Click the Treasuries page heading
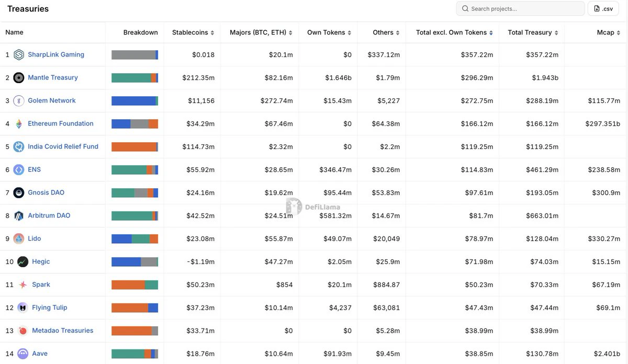 [x=28, y=9]
